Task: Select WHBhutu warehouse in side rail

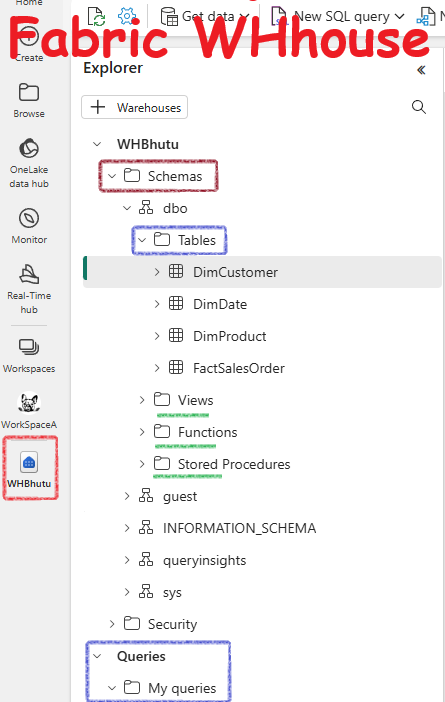Action: pyautogui.click(x=30, y=468)
